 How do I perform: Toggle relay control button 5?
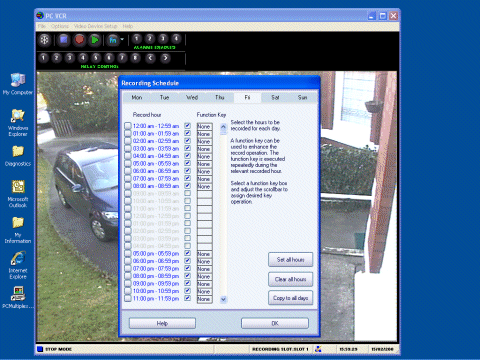[96, 58]
